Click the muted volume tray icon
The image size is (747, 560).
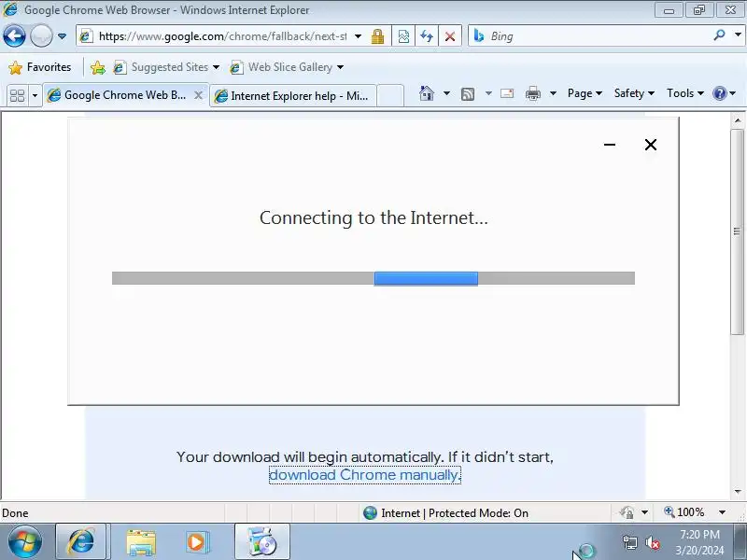coord(652,542)
